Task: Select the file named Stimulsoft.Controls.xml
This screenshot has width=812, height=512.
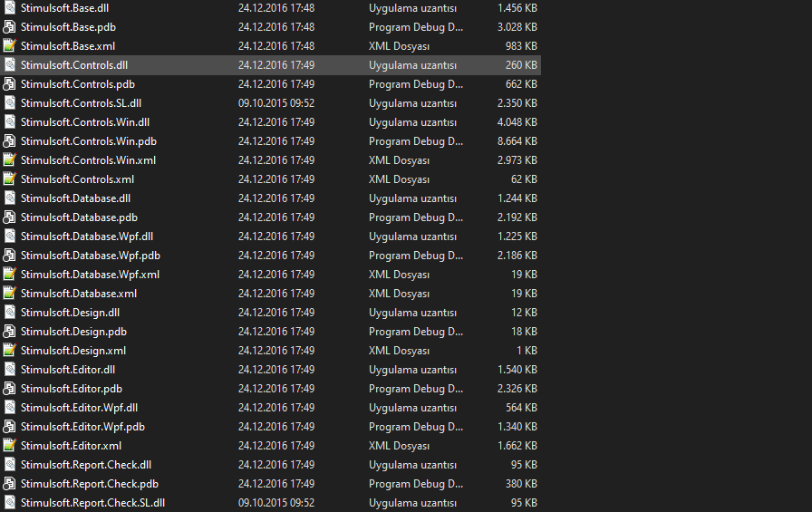Action: coord(77,179)
